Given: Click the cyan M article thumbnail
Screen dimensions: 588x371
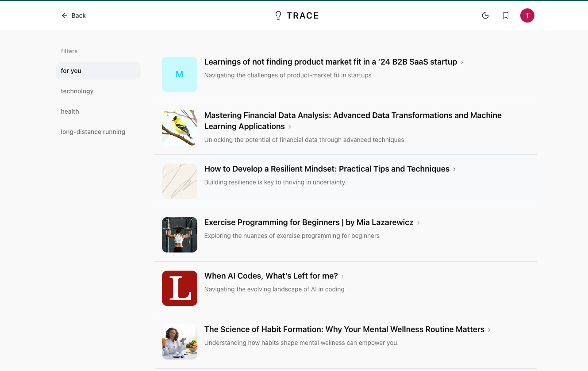Looking at the screenshot, I should point(180,74).
